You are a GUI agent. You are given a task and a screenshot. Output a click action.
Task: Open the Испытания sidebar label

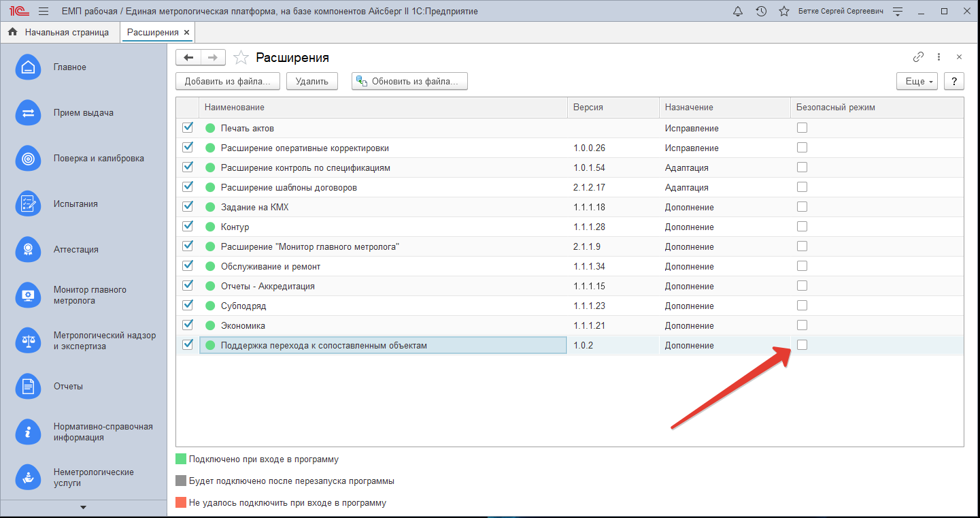click(x=75, y=204)
